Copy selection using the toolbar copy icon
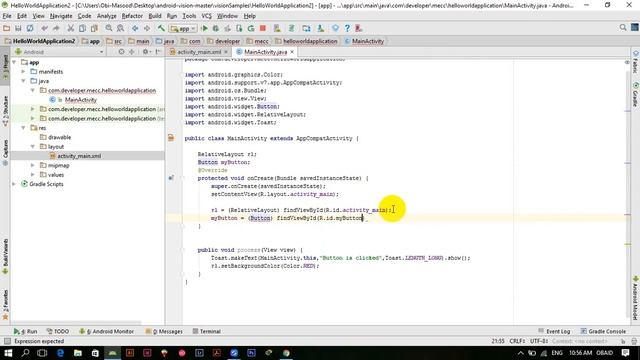 pos(82,28)
